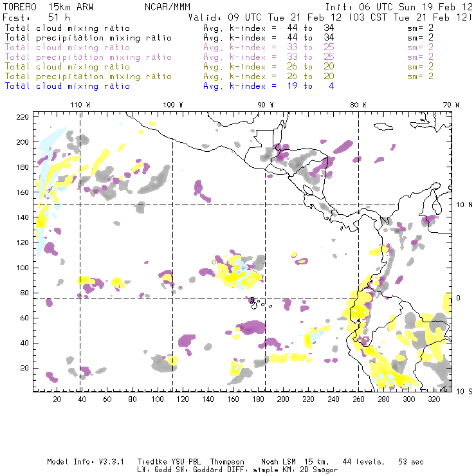
Task: Click '44 levels' in the footer
Action: pos(363,462)
